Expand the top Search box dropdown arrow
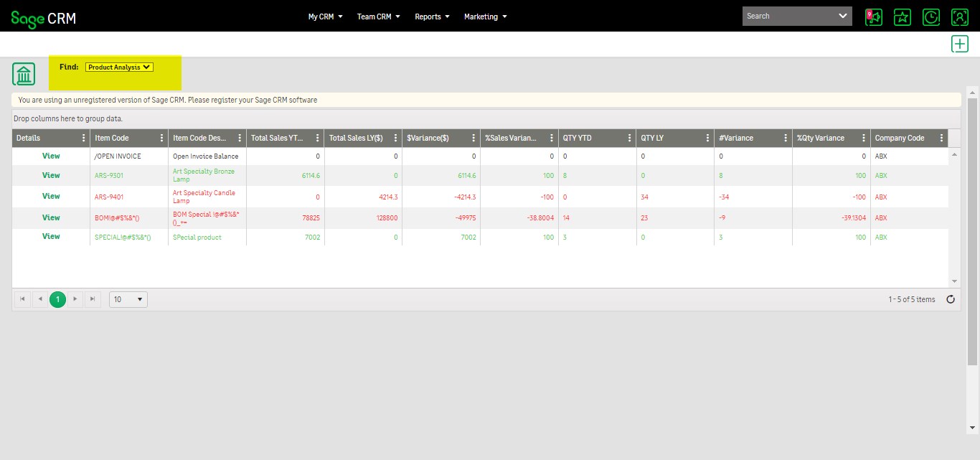The width and height of the screenshot is (980, 460). tap(842, 16)
